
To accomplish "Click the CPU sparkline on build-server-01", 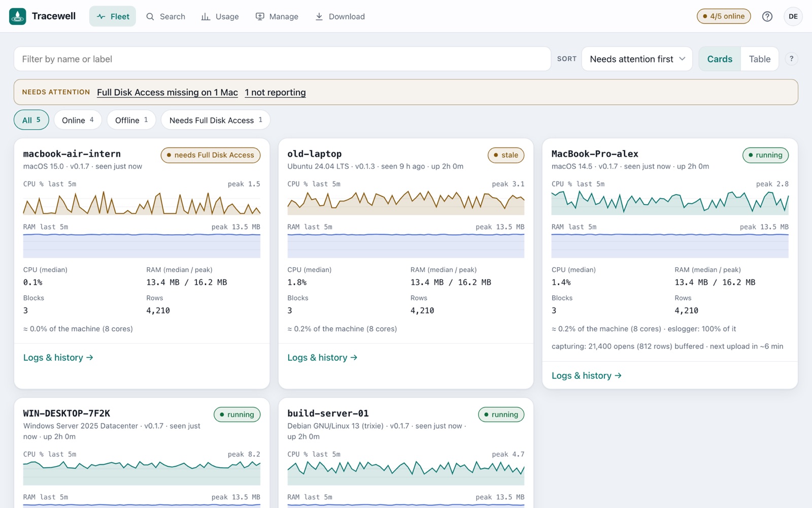I will pos(406,472).
